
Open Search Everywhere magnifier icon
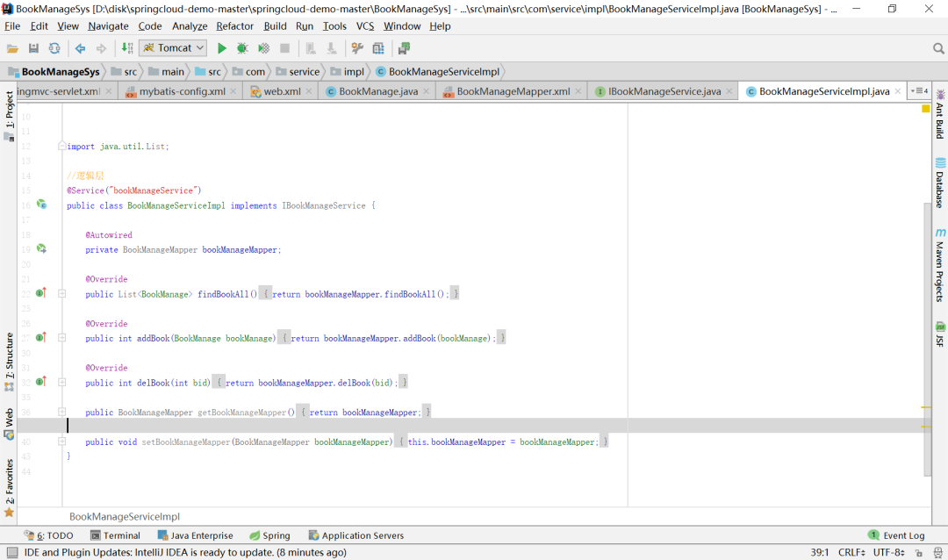pyautogui.click(x=938, y=48)
